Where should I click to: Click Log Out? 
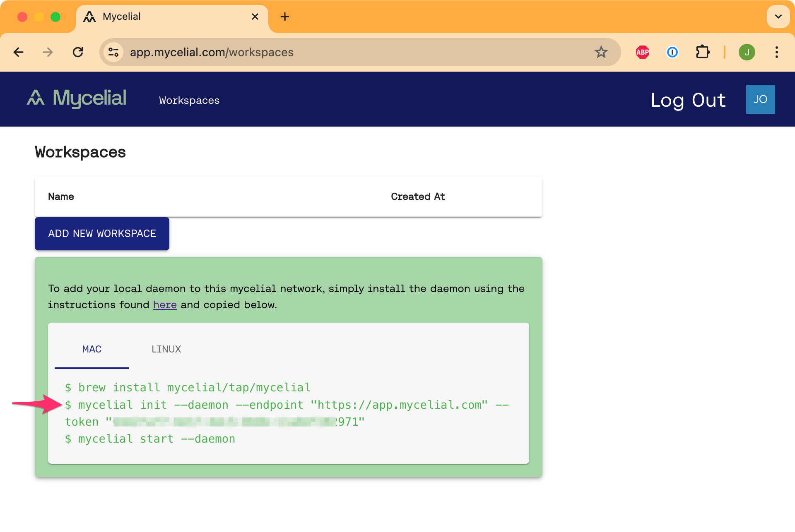click(688, 100)
